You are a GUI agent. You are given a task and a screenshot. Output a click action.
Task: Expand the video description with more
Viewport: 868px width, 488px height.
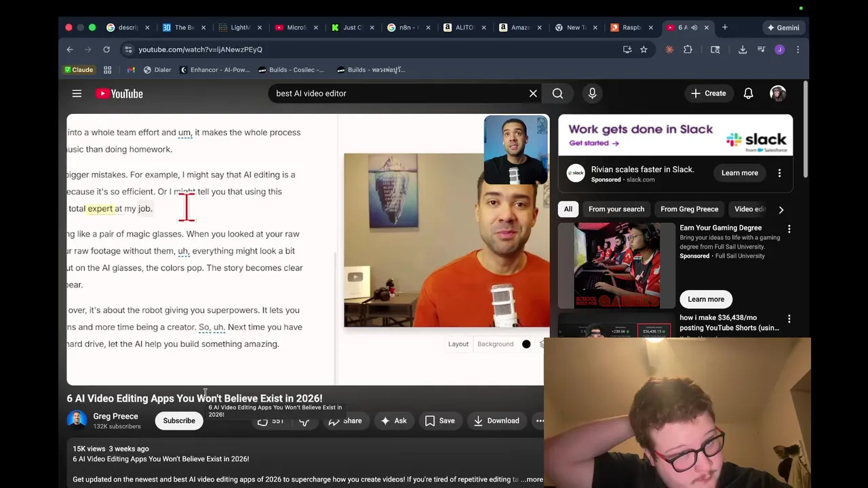point(534,479)
